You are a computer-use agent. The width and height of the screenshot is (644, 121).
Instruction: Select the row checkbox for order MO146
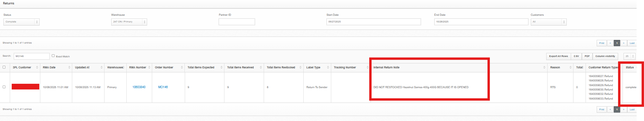click(x=4, y=87)
